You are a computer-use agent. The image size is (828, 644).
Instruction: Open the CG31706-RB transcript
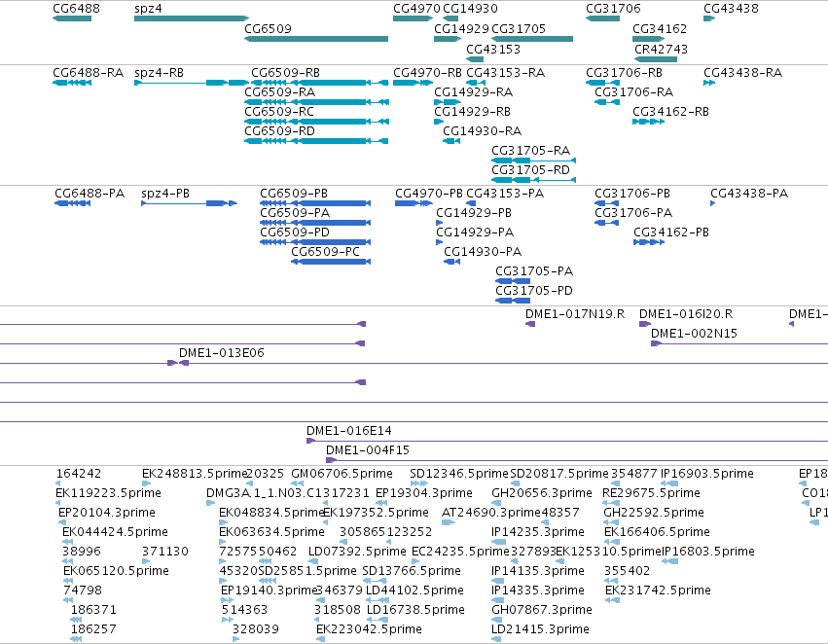[602, 83]
